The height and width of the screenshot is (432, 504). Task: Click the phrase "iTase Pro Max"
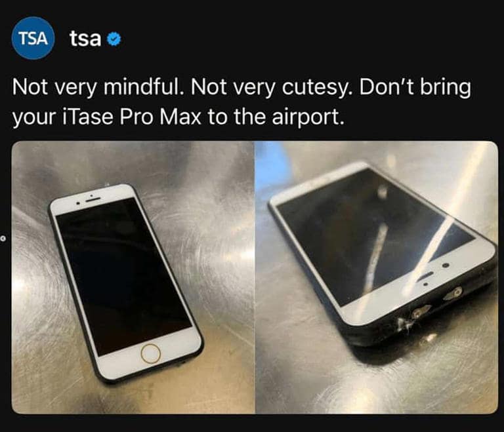pos(131,117)
